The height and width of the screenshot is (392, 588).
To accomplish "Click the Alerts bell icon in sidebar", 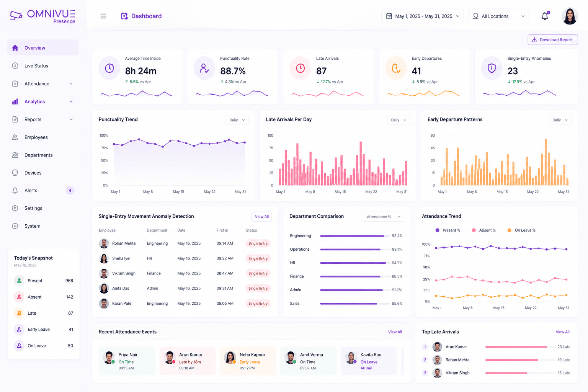I will pyautogui.click(x=15, y=191).
